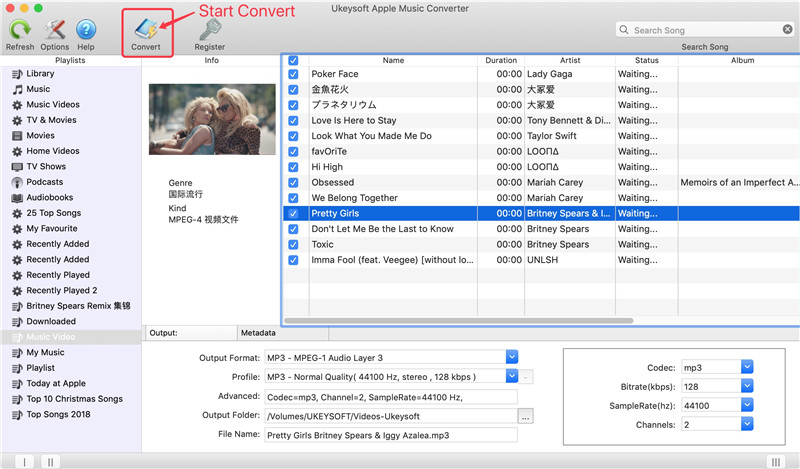
Task: Click the search magnifier icon
Action: pos(624,30)
